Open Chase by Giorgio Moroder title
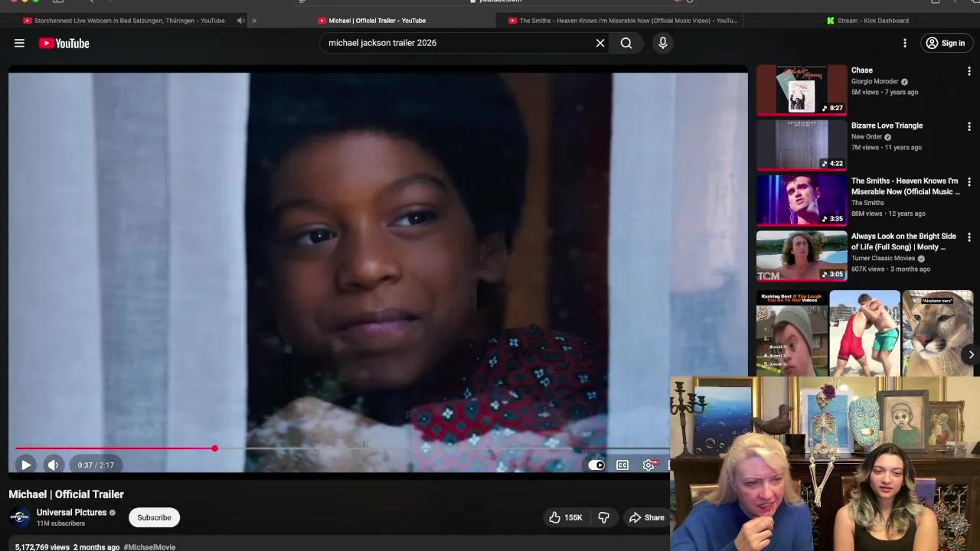Viewport: 980px width, 551px height. point(862,70)
